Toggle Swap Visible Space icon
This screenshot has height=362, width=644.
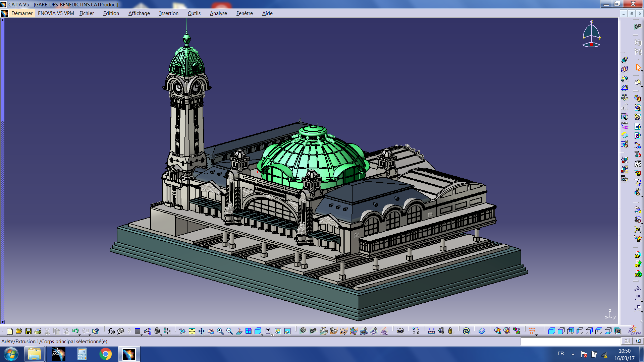(x=287, y=331)
